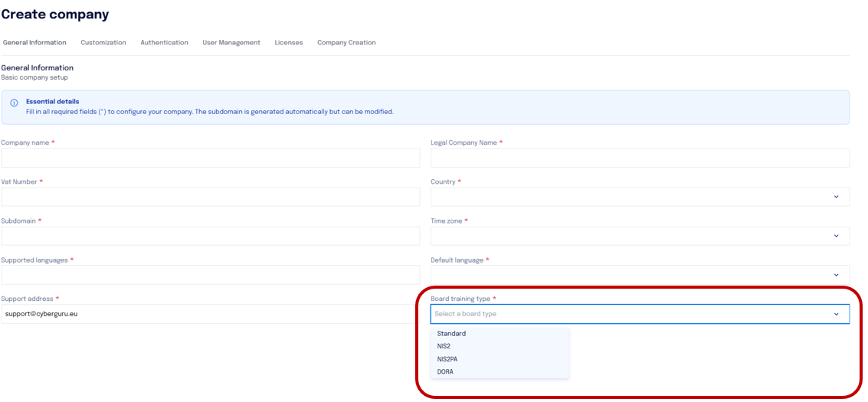Viewport: 868px width, 402px height.
Task: Click the Subdomain input field
Action: [211, 236]
